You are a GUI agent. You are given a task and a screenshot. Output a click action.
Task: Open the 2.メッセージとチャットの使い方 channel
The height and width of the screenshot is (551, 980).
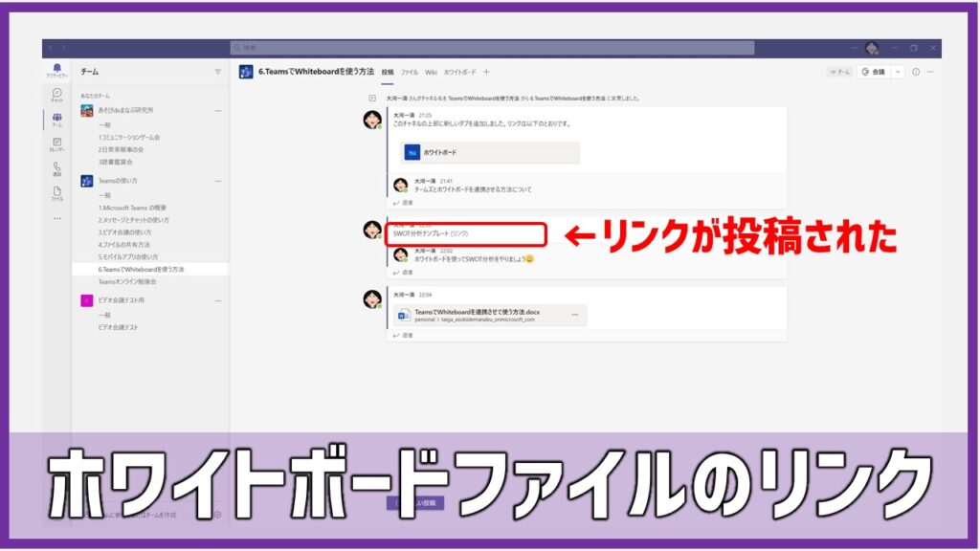(x=134, y=221)
